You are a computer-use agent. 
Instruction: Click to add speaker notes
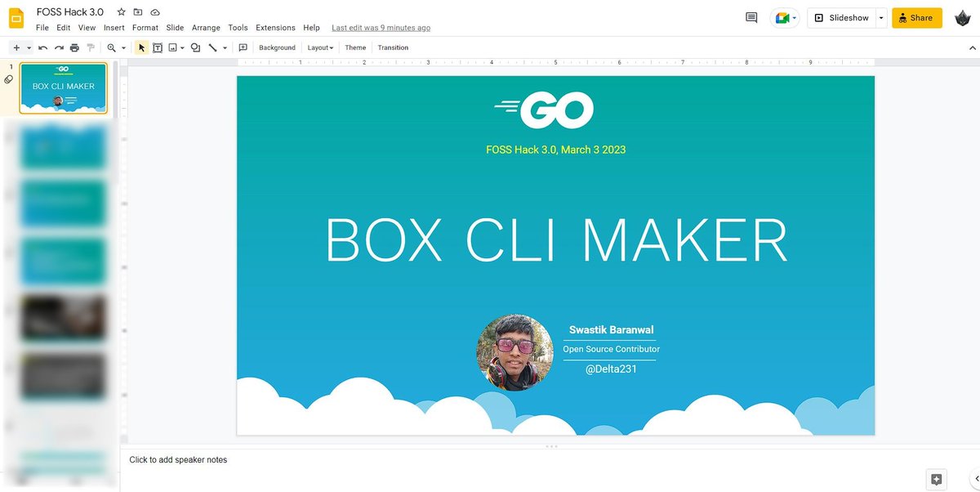click(x=178, y=460)
